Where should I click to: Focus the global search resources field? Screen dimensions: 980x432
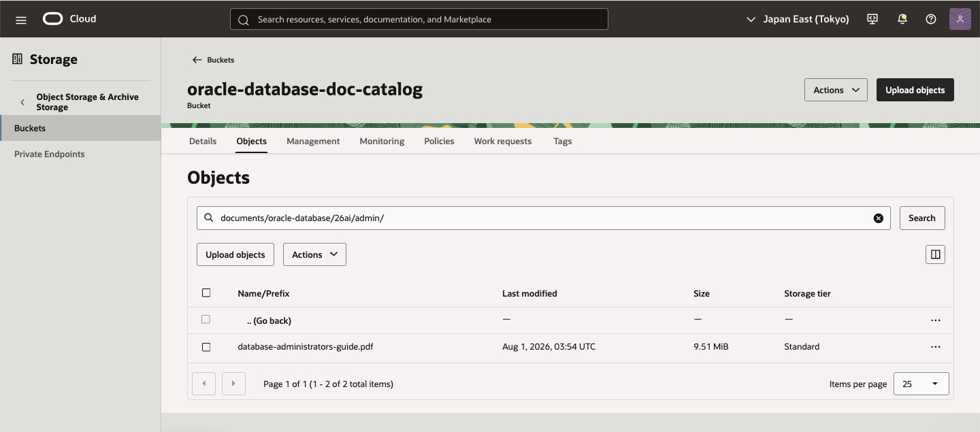pyautogui.click(x=419, y=19)
